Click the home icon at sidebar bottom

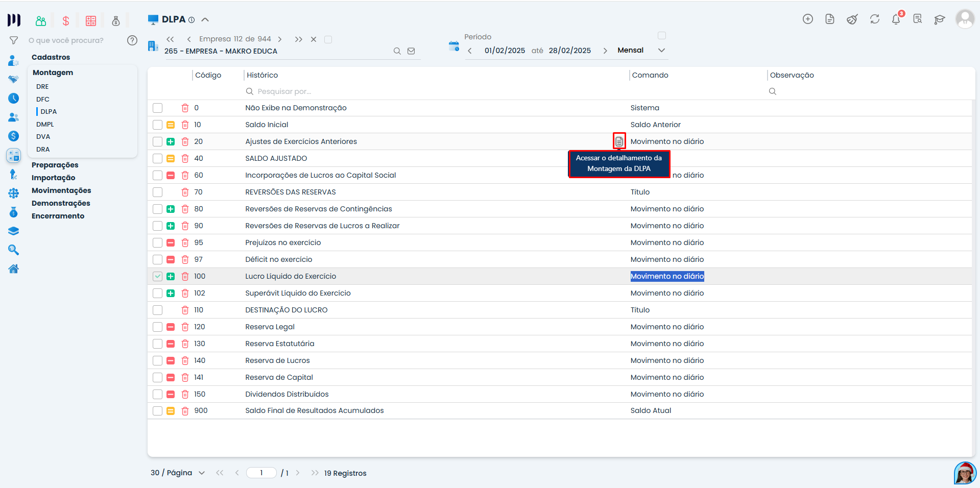(x=14, y=269)
